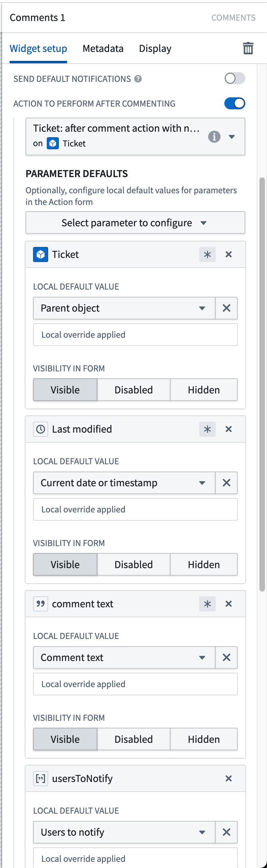Click Comments 1 widget title
Screen dimensions: 267x868
tap(38, 18)
